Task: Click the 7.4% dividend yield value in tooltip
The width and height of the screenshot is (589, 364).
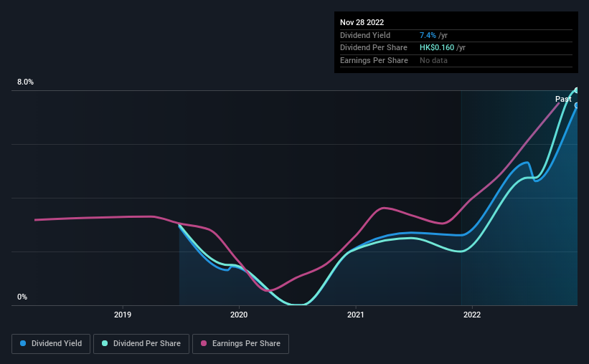Action: click(428, 35)
